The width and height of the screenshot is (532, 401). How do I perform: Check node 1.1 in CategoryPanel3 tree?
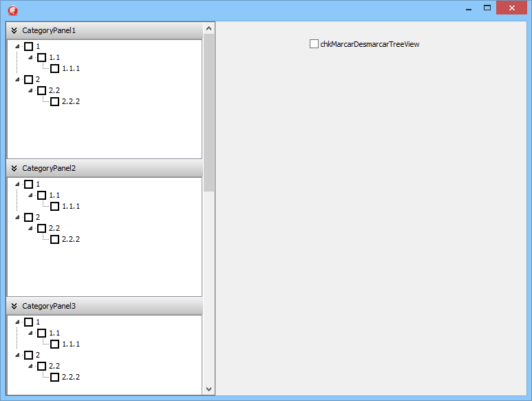click(42, 333)
